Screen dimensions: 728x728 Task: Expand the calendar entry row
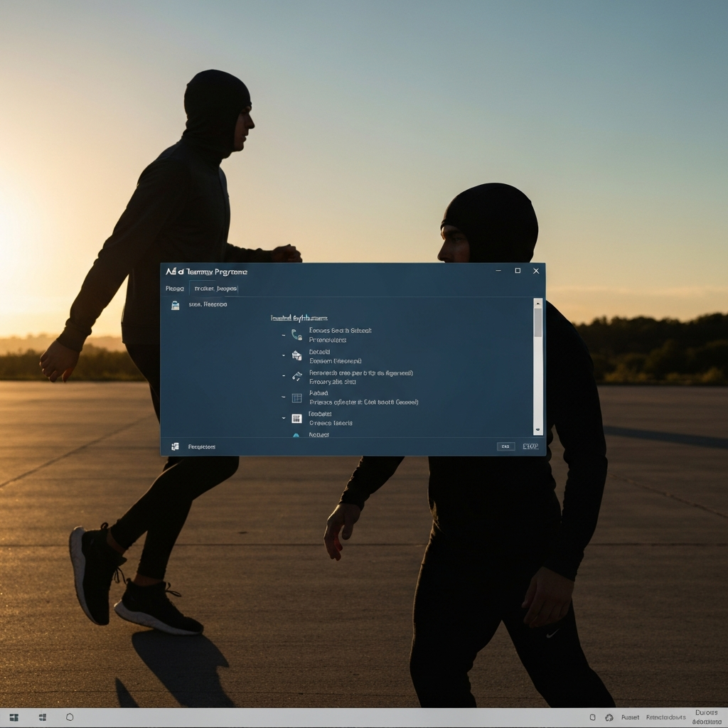283,396
